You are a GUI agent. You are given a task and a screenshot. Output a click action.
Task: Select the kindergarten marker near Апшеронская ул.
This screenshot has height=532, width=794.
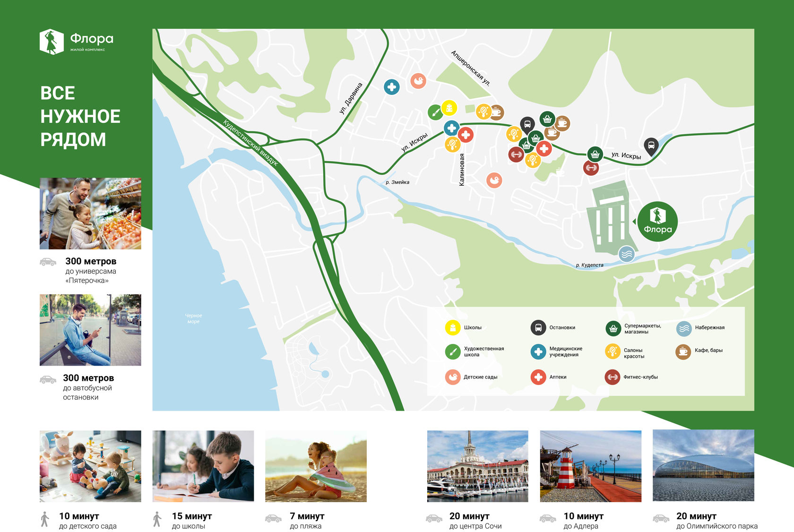[418, 81]
